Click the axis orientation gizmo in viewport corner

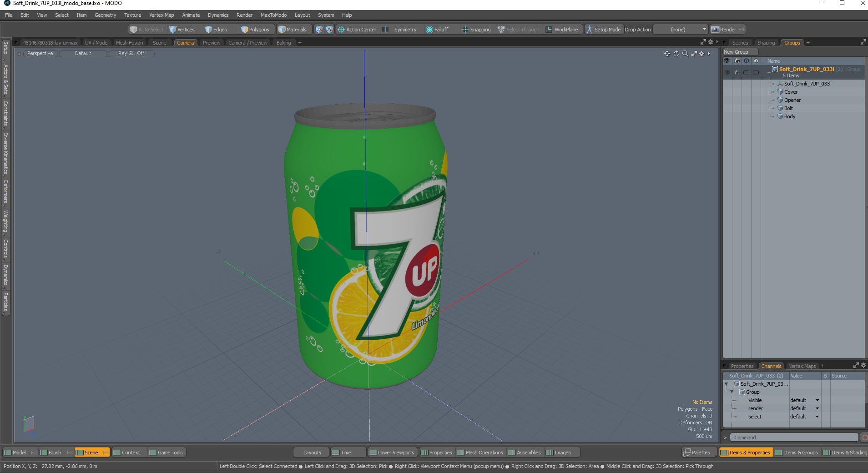point(29,425)
